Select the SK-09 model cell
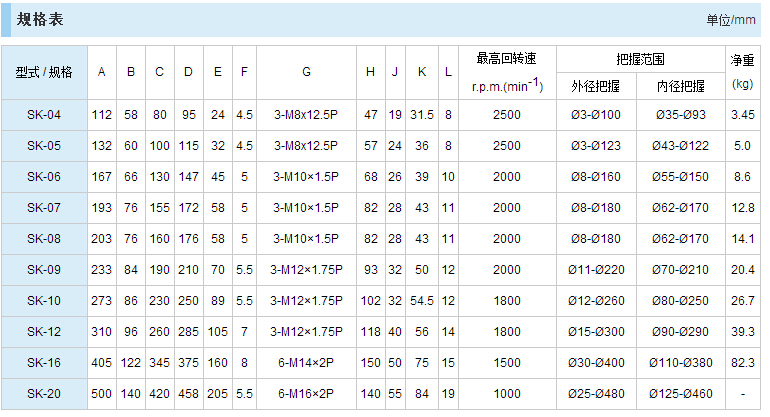Screen dimensions: 770x417 point(45,269)
